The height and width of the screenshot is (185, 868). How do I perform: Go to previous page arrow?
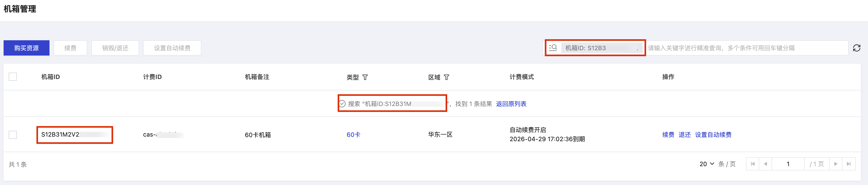[x=766, y=164]
